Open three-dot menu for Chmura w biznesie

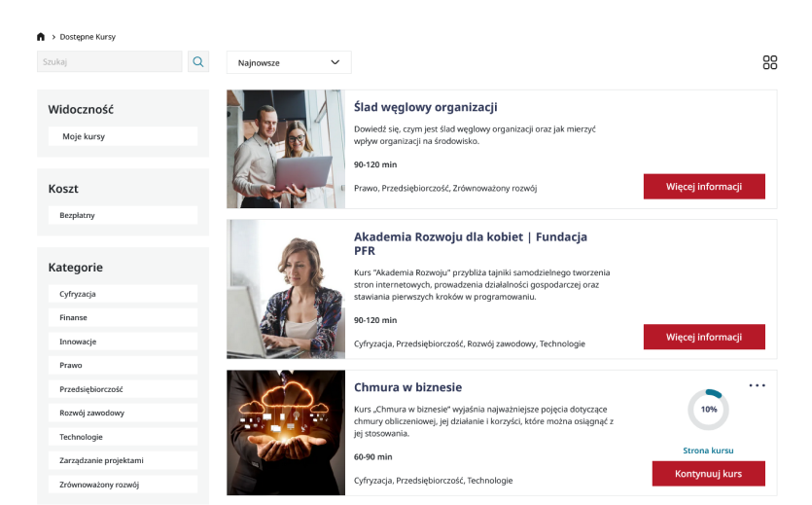757,386
